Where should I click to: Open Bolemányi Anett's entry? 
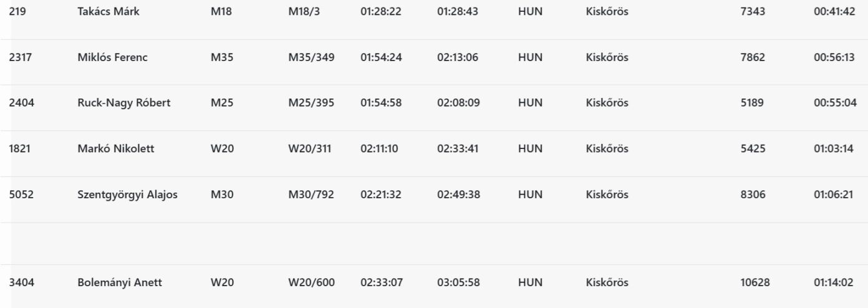119,282
